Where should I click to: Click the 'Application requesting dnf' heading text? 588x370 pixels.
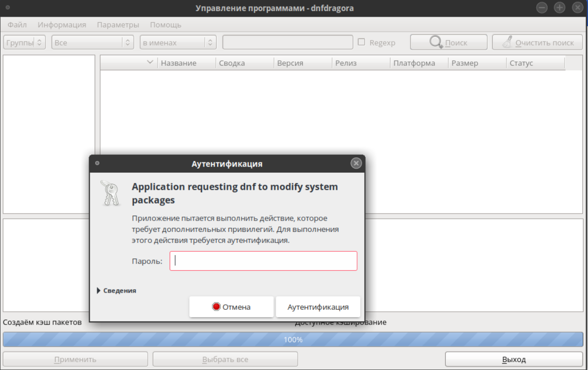click(235, 193)
